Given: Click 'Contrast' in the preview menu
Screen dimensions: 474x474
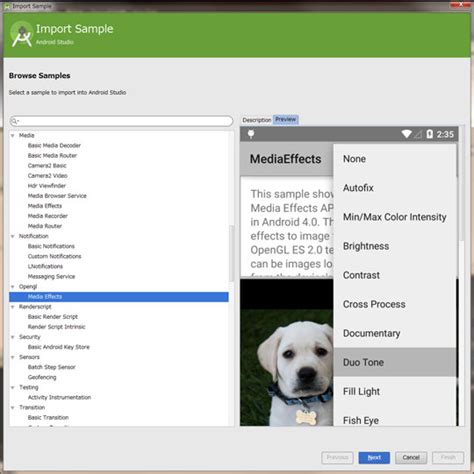Looking at the screenshot, I should pyautogui.click(x=361, y=275).
